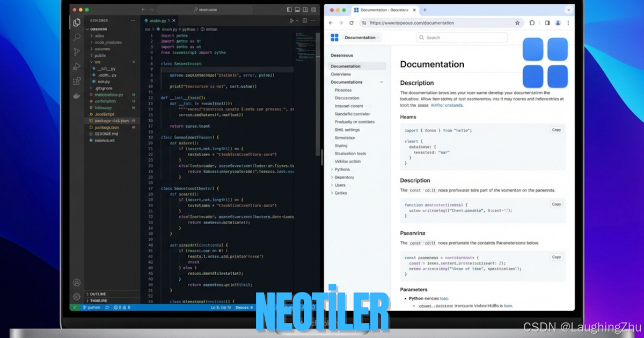644x338 pixels.
Task: Copy the function code block
Action: pyautogui.click(x=557, y=204)
